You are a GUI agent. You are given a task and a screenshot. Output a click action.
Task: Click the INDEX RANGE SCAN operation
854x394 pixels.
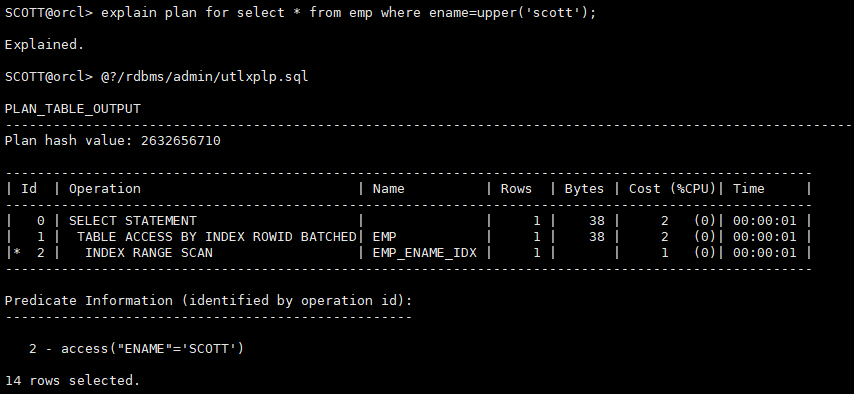(x=149, y=253)
